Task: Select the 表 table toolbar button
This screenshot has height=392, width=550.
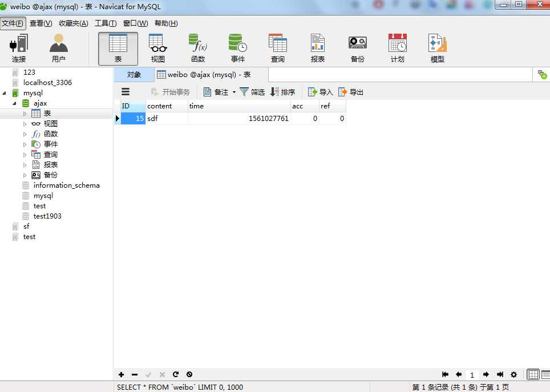Action: tap(118, 49)
